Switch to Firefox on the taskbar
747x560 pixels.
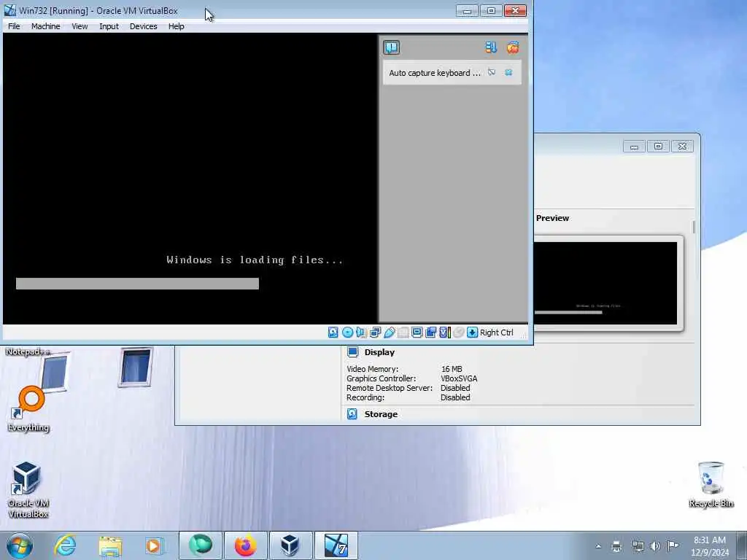[x=245, y=545]
